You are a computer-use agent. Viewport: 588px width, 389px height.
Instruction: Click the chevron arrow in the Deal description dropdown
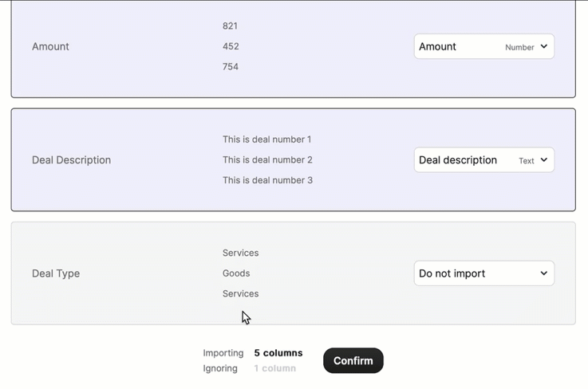(544, 160)
